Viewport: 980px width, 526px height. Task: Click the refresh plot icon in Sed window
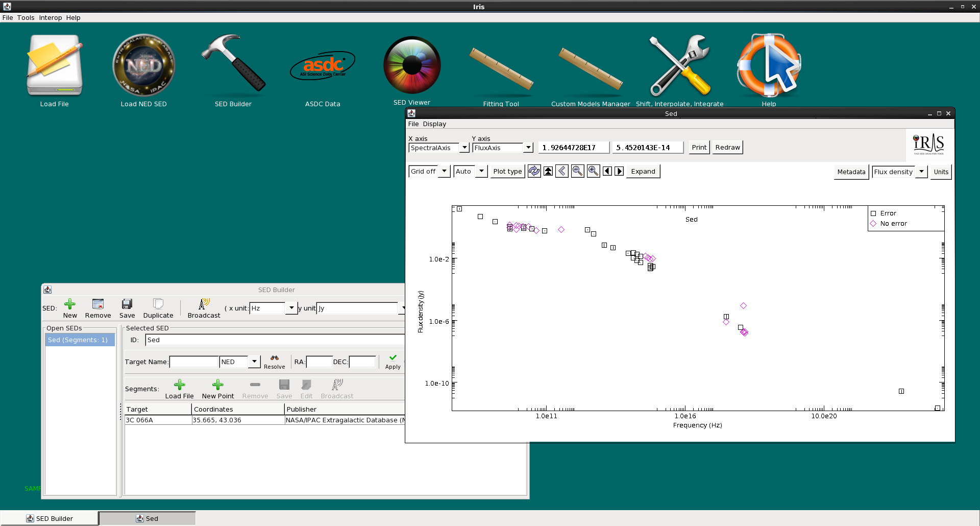(534, 172)
